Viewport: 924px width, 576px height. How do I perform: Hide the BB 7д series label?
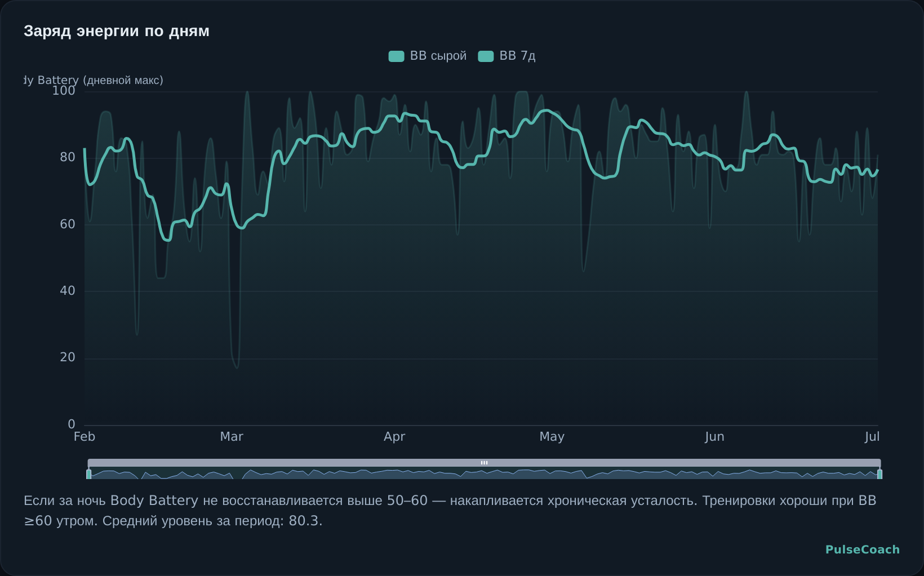point(517,56)
